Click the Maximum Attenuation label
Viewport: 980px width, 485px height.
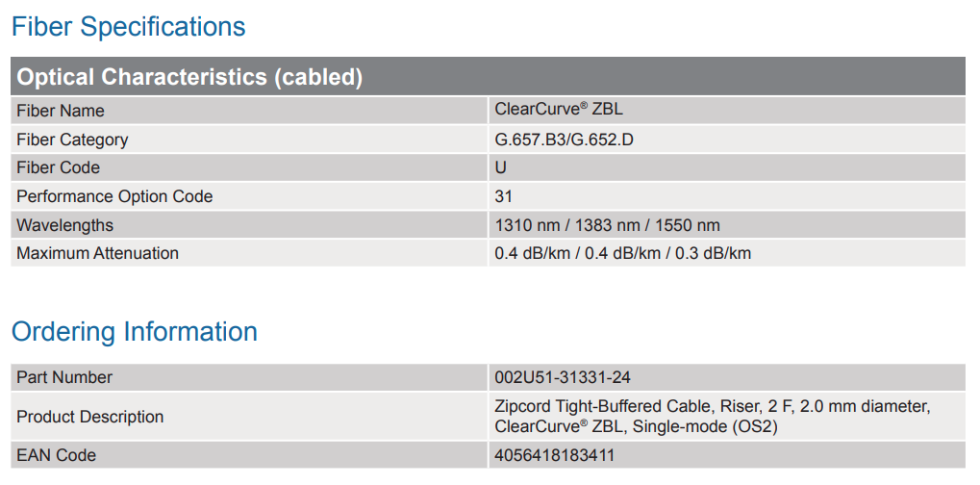(x=97, y=253)
